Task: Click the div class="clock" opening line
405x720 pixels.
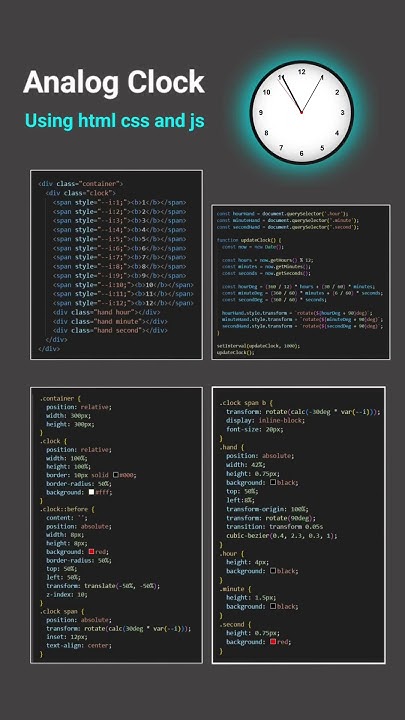Action: pos(81,193)
